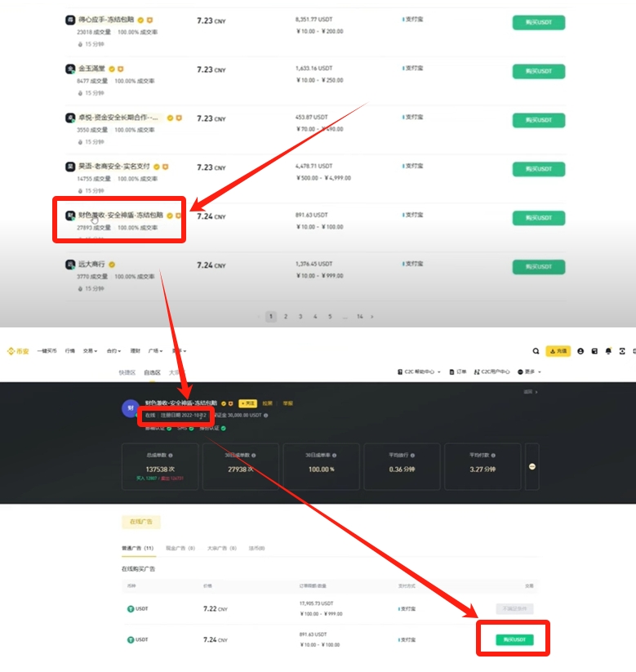
Task: Click the 订单 orders icon
Action: tap(458, 372)
